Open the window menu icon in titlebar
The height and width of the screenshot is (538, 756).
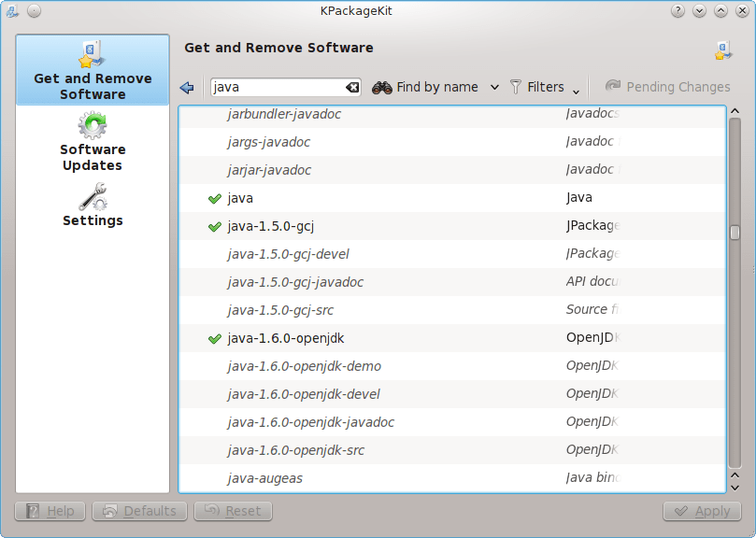click(x=12, y=10)
